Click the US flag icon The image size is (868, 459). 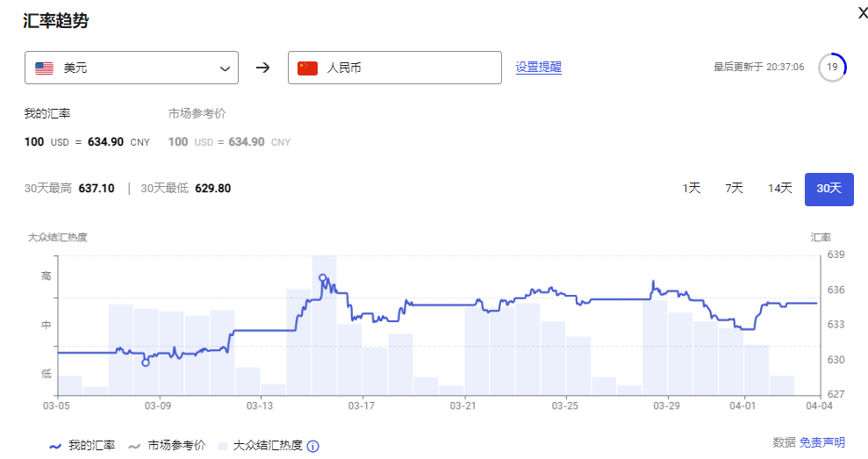pyautogui.click(x=44, y=68)
